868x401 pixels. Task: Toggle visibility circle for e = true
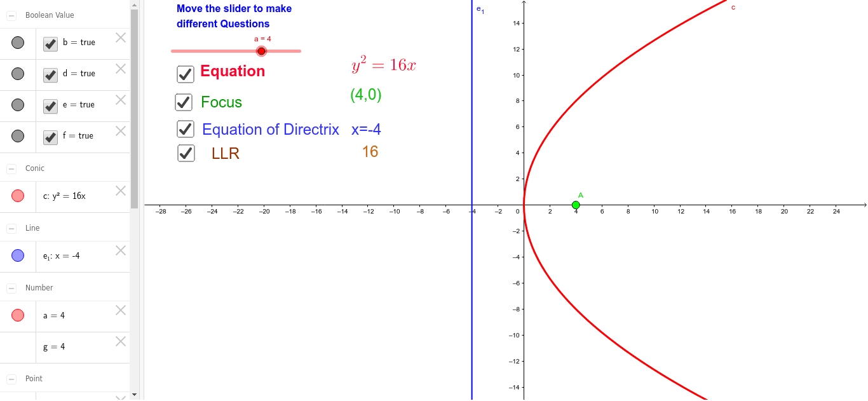tap(18, 105)
